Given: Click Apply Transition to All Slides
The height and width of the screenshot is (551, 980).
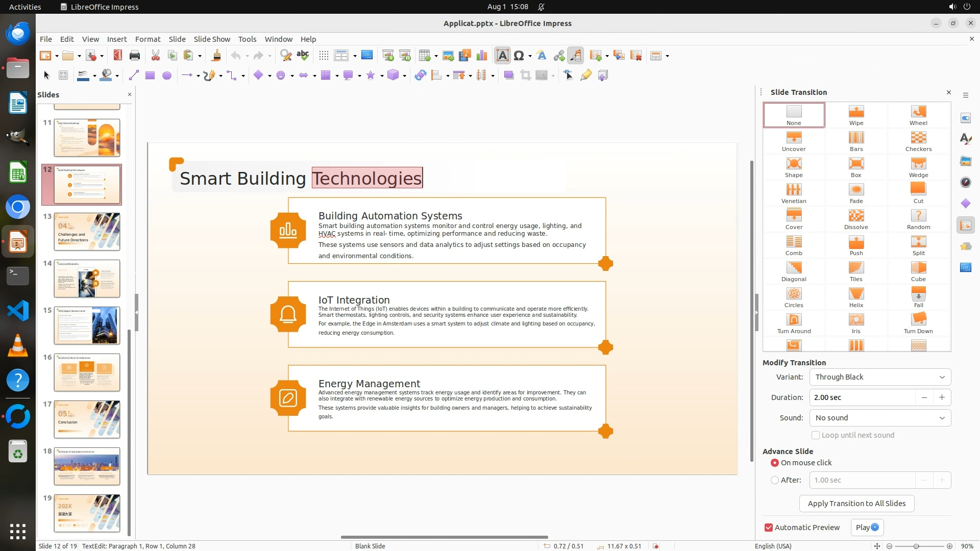Looking at the screenshot, I should point(856,504).
